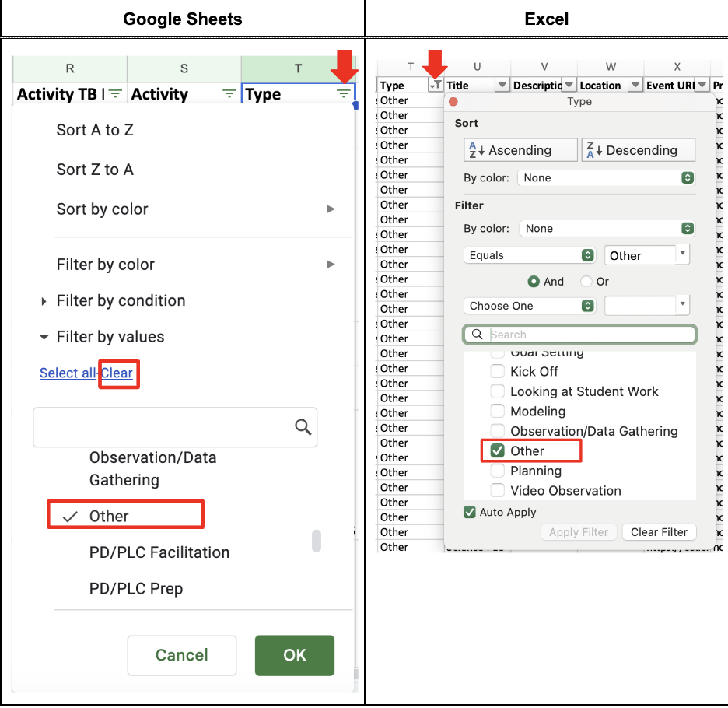Select the Or radio button
728x708 pixels.
[586, 282]
